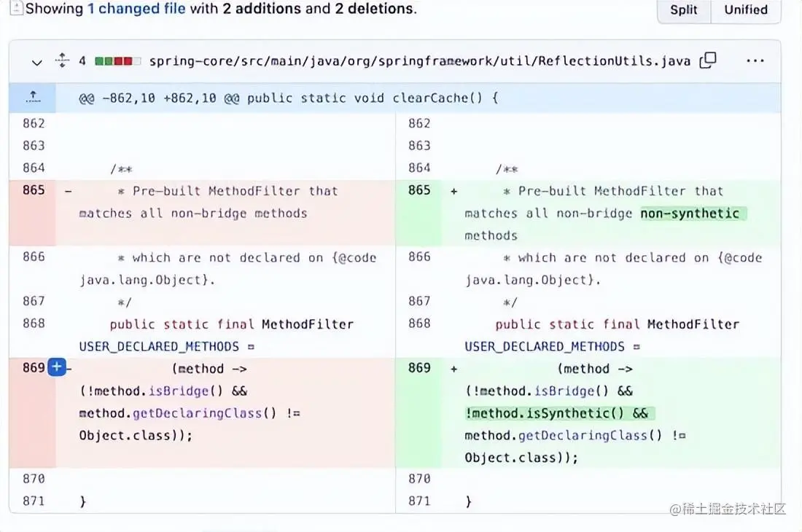The height and width of the screenshot is (532, 802).
Task: Select left line number 871
Action: (34, 501)
